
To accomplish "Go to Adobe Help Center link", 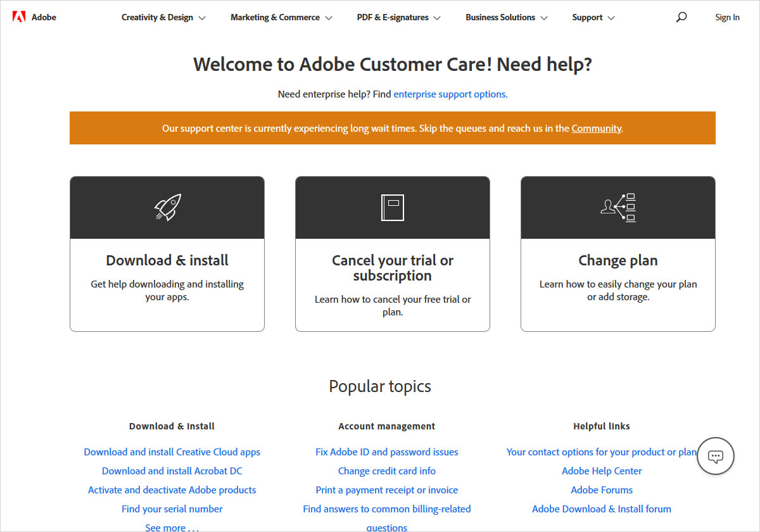I will pos(602,471).
